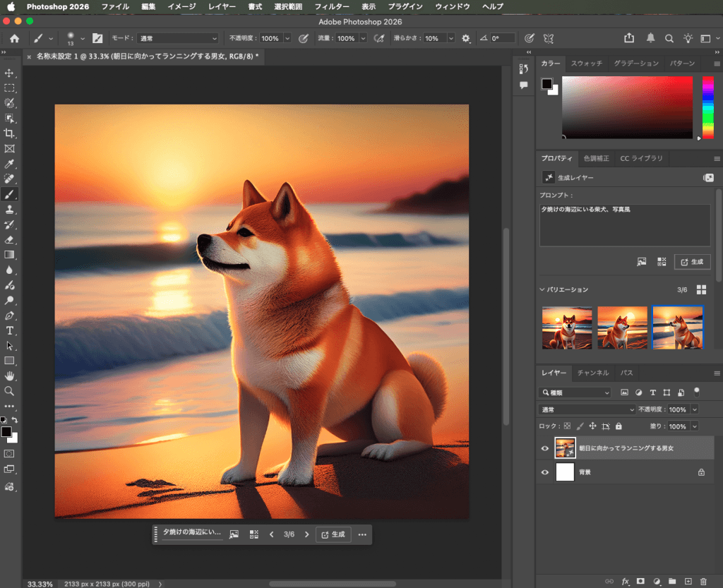Click the rainbow hue slider in the Color panel
This screenshot has width=723, height=588.
point(707,107)
